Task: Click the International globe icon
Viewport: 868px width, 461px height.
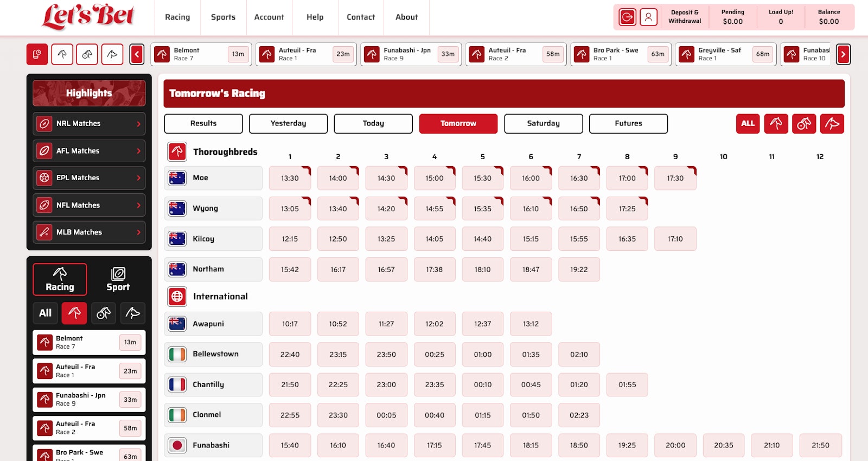Action: coord(177,296)
